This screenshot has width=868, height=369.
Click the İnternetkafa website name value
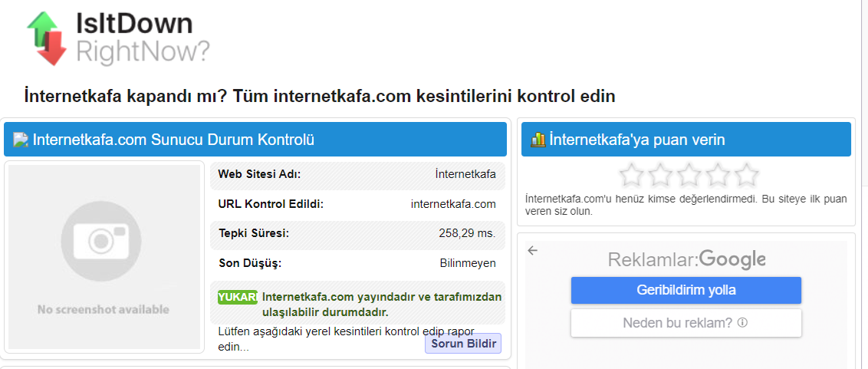click(x=465, y=174)
